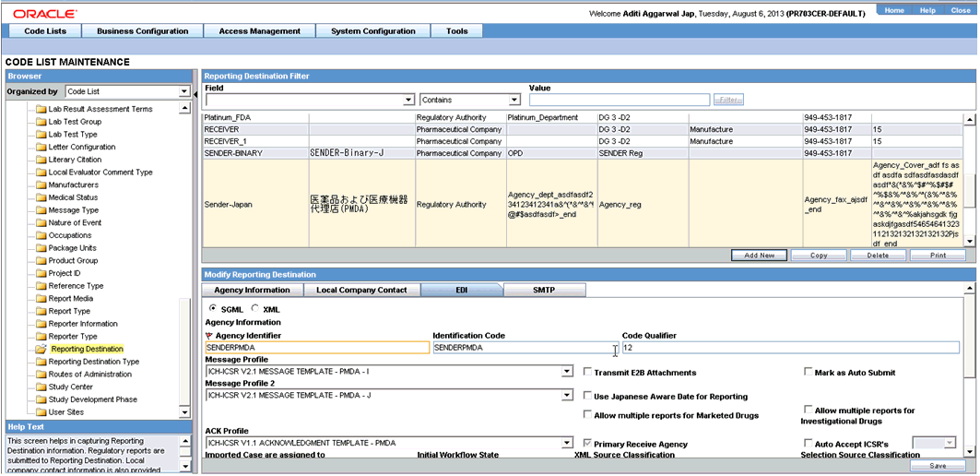Screen dimensions: 980x476
Task: Check Mark as Auto Submit option
Action: pos(809,373)
